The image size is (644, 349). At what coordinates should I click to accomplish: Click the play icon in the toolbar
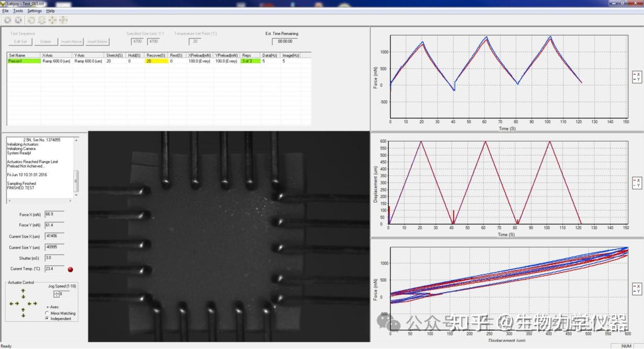coord(7,20)
